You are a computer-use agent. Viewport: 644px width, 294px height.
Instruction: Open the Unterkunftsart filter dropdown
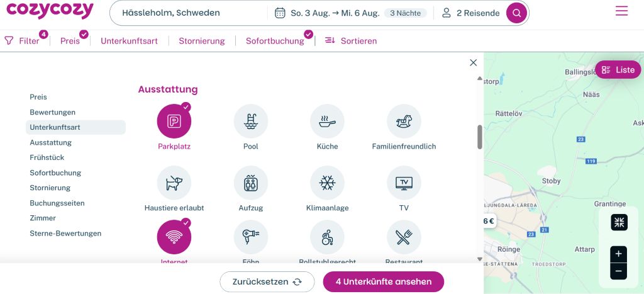[129, 41]
